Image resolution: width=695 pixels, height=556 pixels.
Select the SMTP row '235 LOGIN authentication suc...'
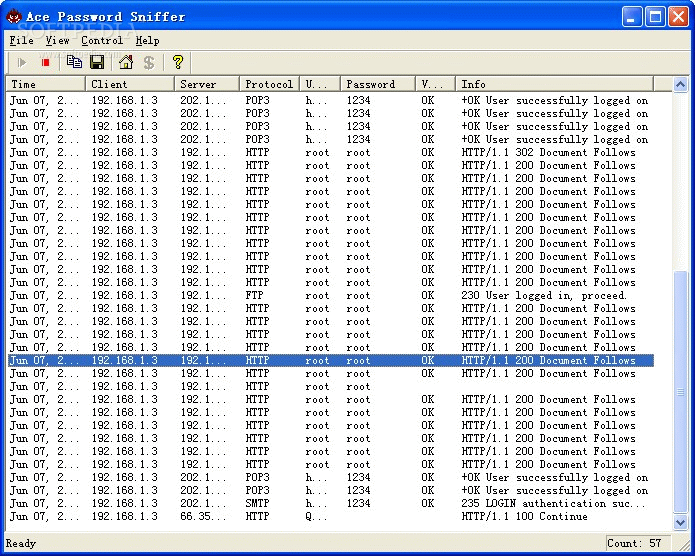(x=330, y=503)
